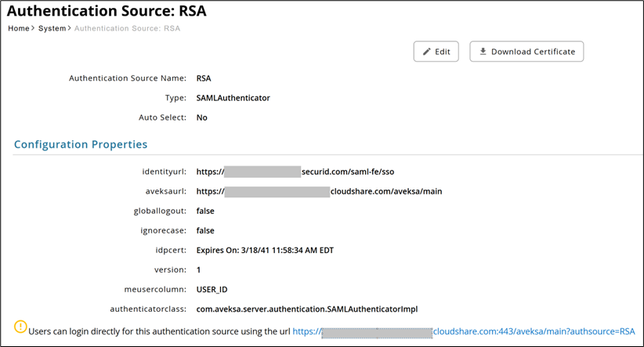This screenshot has width=644, height=347.
Task: Click the Configuration Properties section heading
Action: [x=81, y=144]
